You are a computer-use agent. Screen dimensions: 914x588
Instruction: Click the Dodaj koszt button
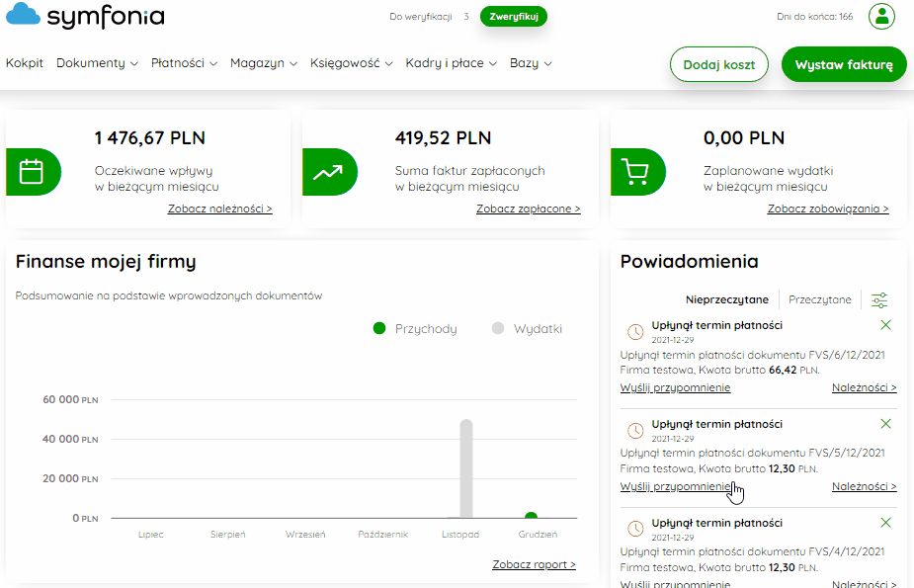point(718,64)
